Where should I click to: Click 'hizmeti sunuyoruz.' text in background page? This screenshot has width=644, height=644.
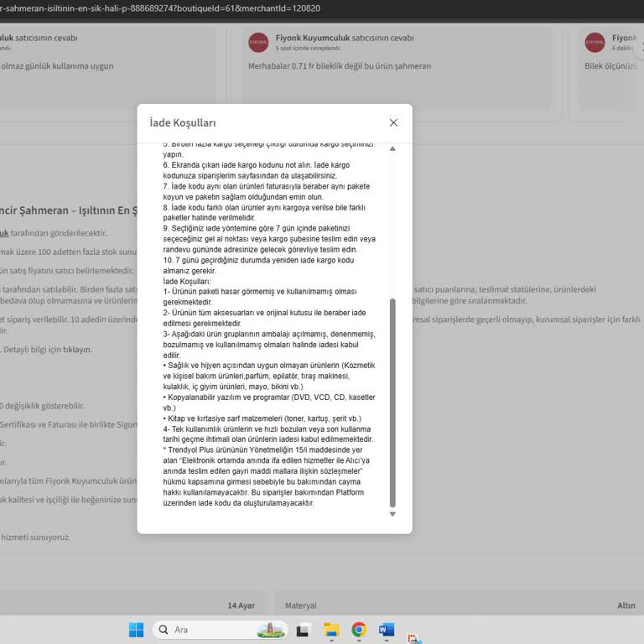point(35,538)
